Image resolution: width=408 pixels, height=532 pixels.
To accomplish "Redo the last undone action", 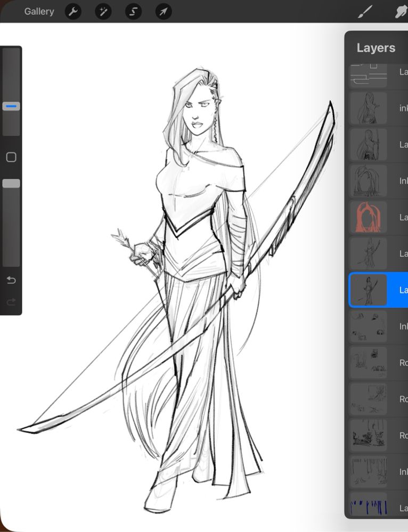I will [11, 302].
